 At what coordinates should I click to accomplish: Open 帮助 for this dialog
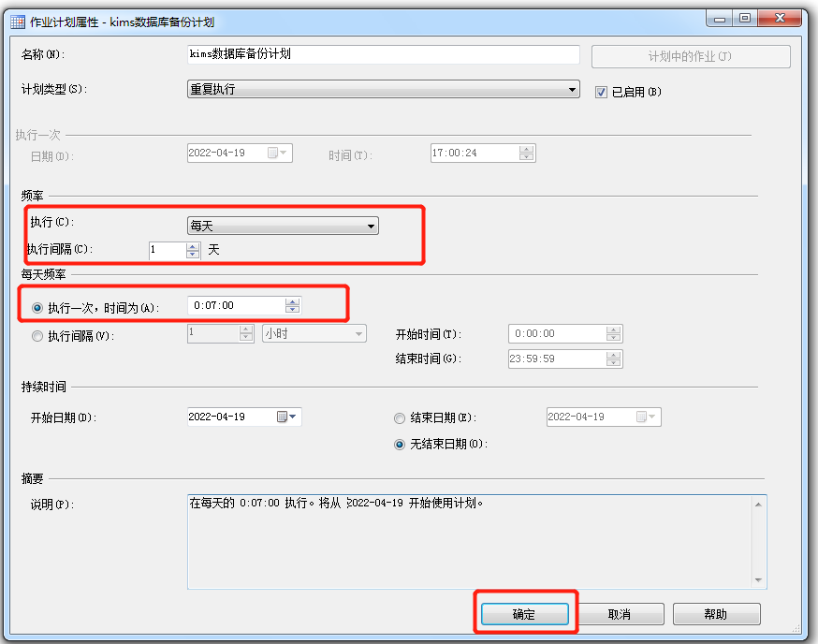coord(716,614)
